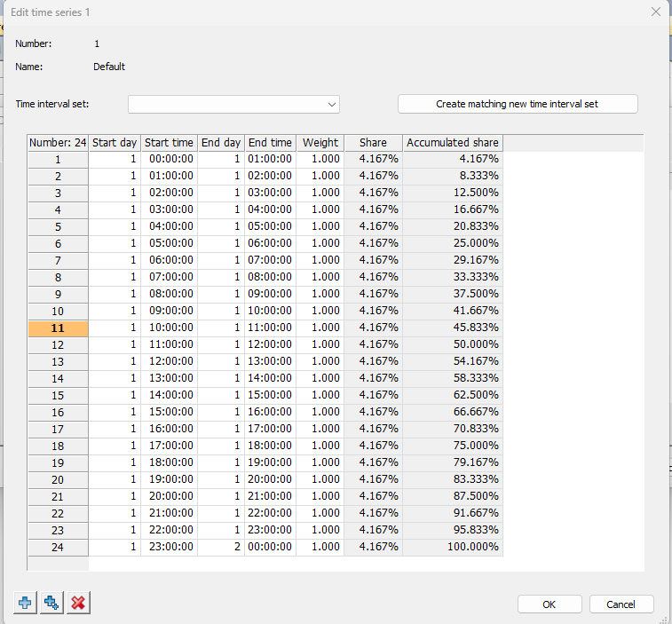Click accumulated share 25.000%
The width and height of the screenshot is (672, 624).
(x=453, y=243)
